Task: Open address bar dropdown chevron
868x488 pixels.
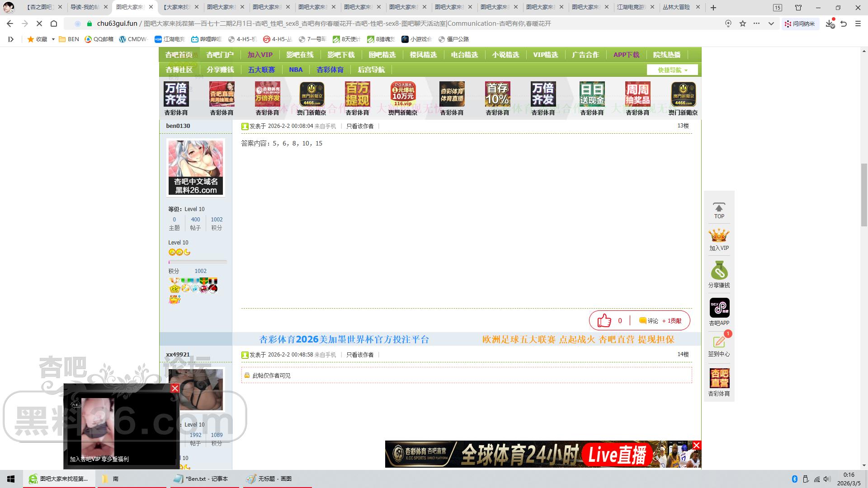Action: coord(771,23)
